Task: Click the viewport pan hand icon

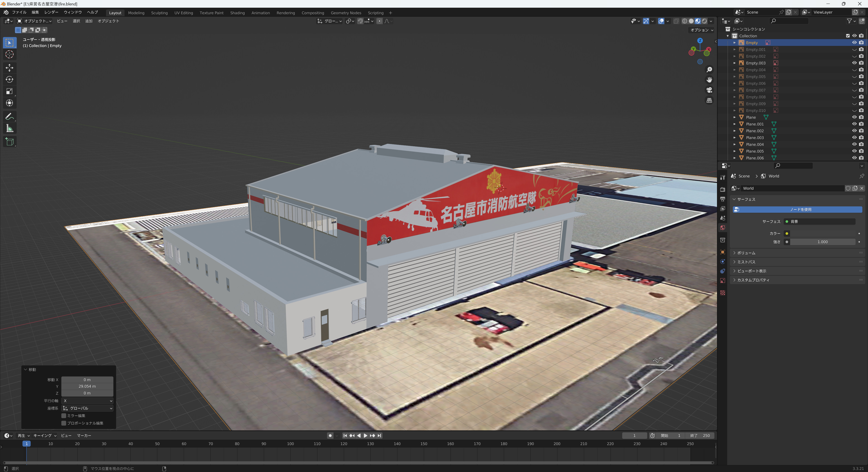Action: coord(709,80)
